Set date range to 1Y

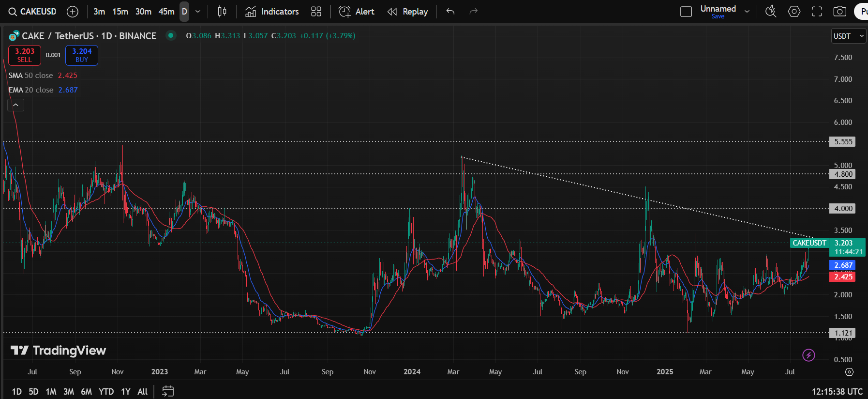pos(126,392)
